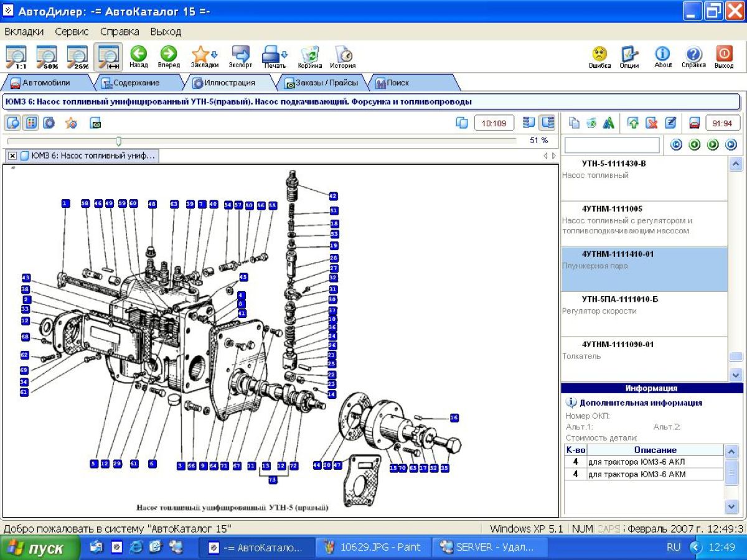Open the Печать (Print) dropdown

click(275, 55)
